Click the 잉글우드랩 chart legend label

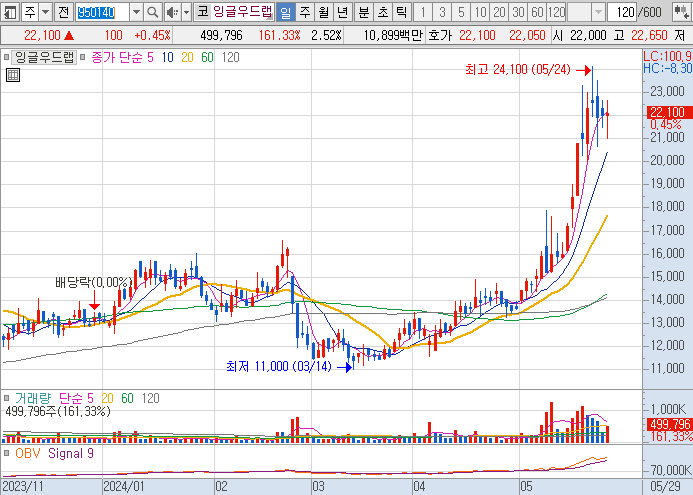tap(44, 57)
